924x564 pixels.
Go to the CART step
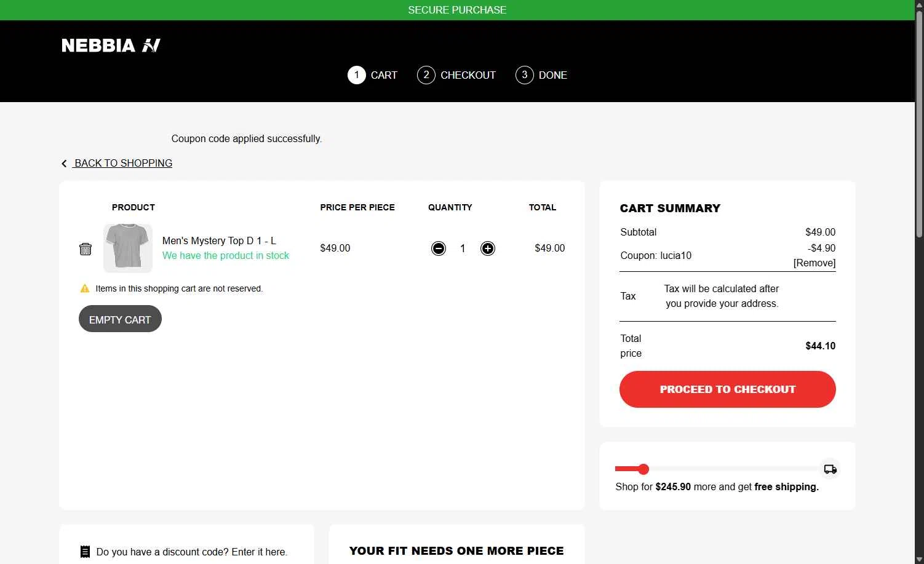tap(384, 75)
